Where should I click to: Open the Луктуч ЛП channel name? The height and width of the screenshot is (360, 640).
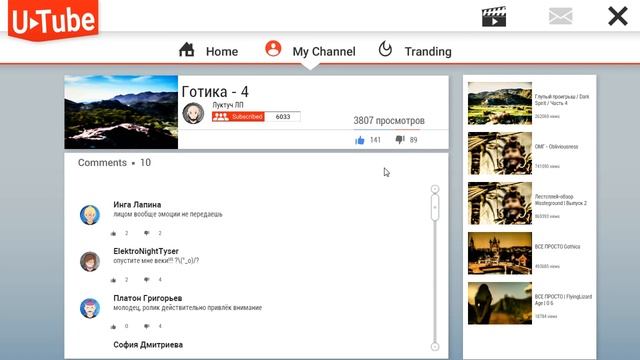228,105
